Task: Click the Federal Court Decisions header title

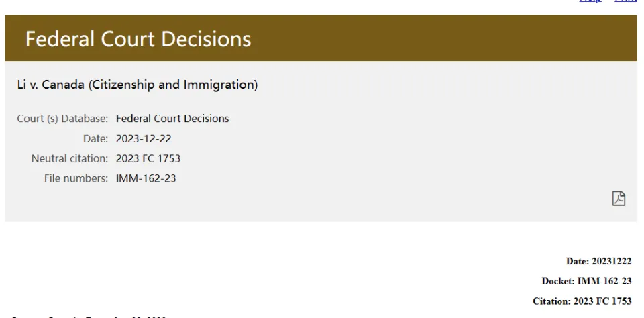Action: [x=138, y=39]
